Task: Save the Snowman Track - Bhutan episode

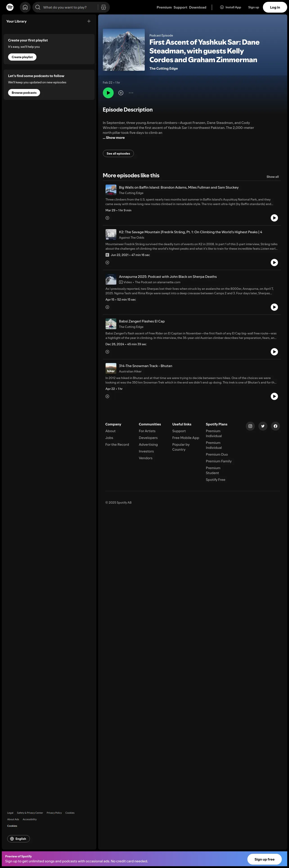Action: click(107, 396)
